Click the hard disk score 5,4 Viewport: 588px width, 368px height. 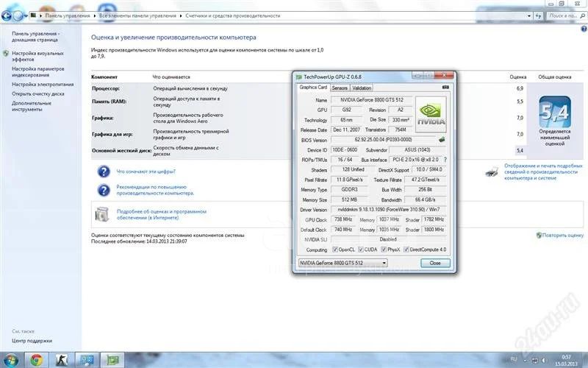[x=520, y=151]
